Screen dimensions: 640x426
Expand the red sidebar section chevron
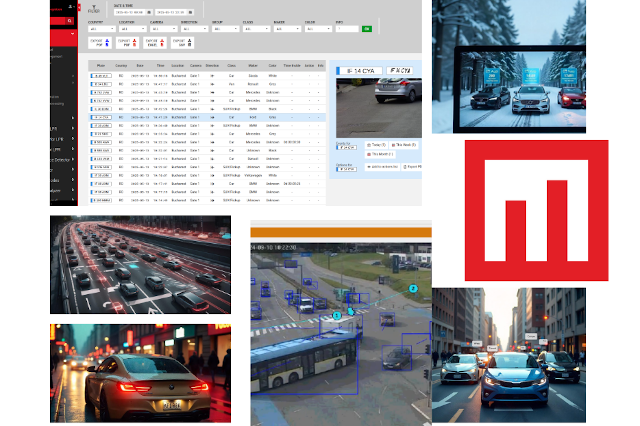tap(72, 33)
